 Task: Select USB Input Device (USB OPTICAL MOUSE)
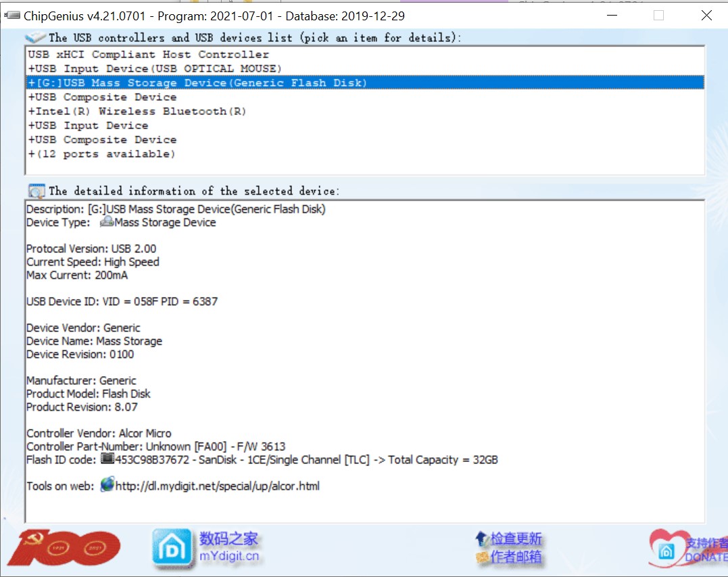click(x=364, y=69)
